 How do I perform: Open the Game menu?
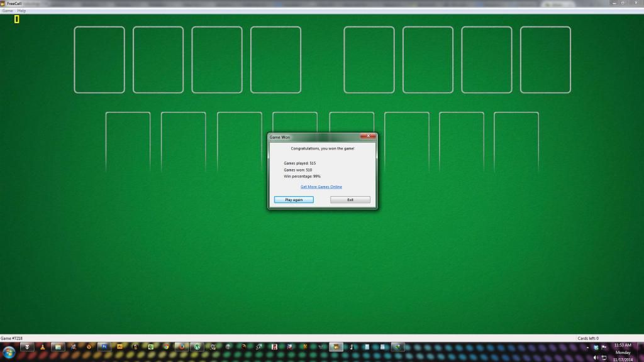[x=8, y=11]
